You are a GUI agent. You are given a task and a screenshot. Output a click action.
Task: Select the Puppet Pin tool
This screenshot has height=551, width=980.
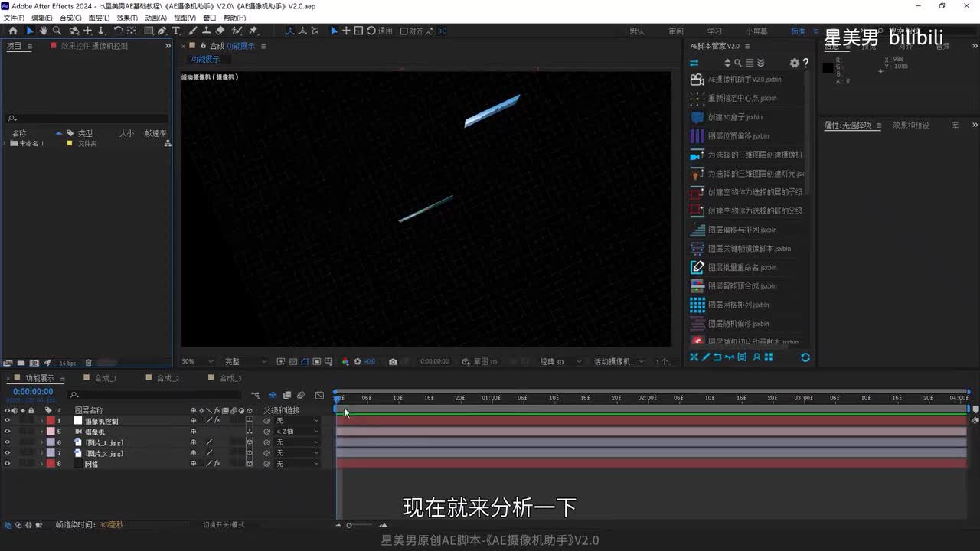[x=253, y=31]
